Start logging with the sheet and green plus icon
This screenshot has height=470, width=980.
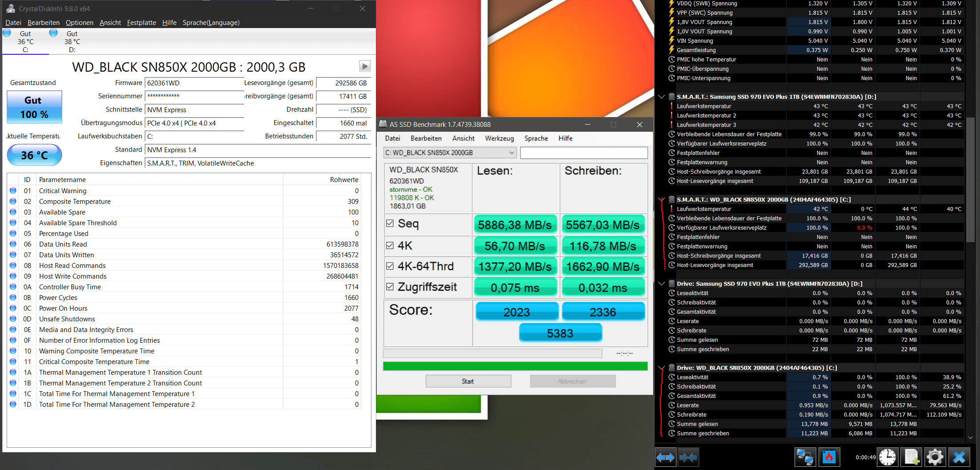[x=911, y=457]
